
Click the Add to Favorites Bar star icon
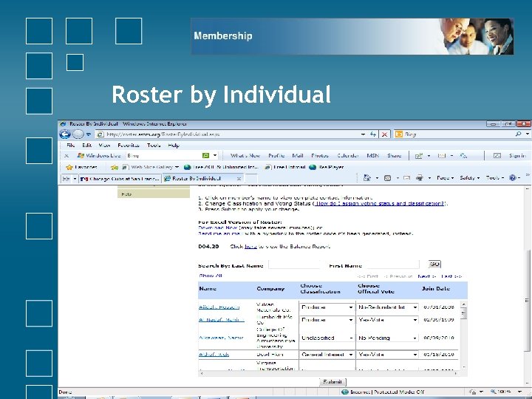click(x=115, y=167)
